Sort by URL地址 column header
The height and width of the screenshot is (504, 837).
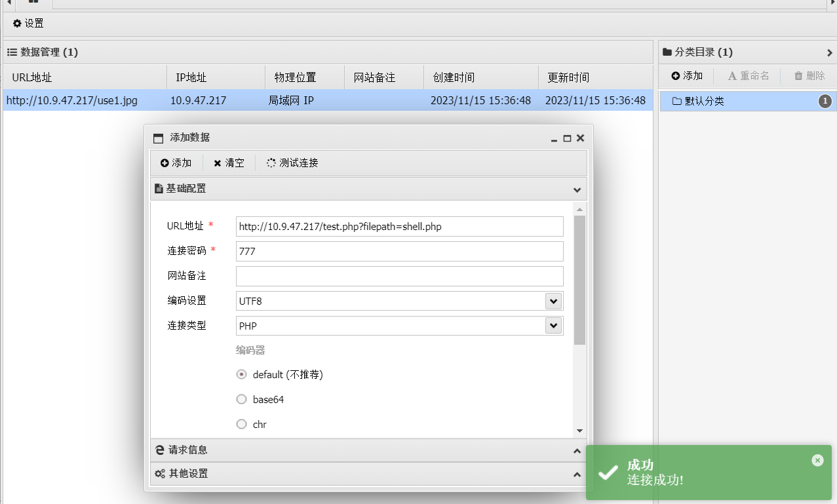point(85,77)
